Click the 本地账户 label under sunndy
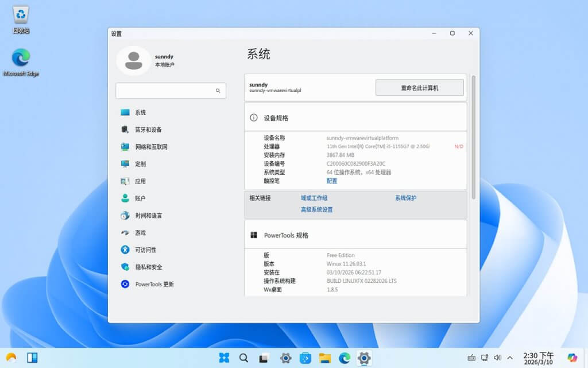 (x=165, y=64)
